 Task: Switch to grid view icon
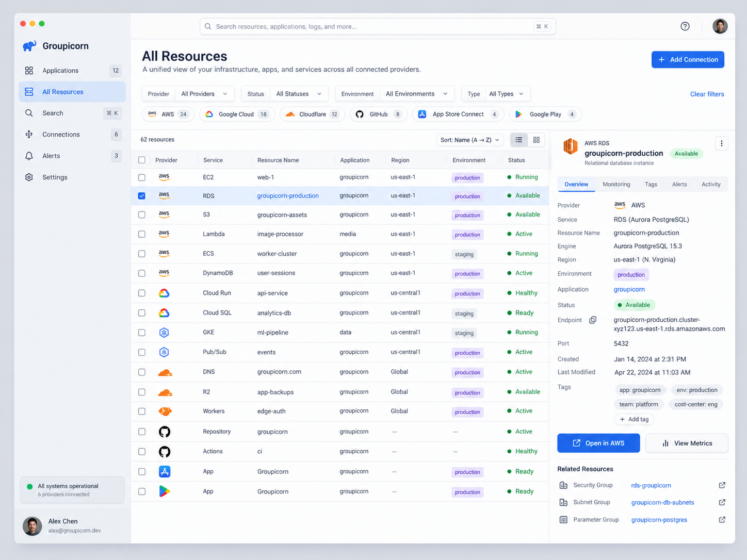coord(537,140)
